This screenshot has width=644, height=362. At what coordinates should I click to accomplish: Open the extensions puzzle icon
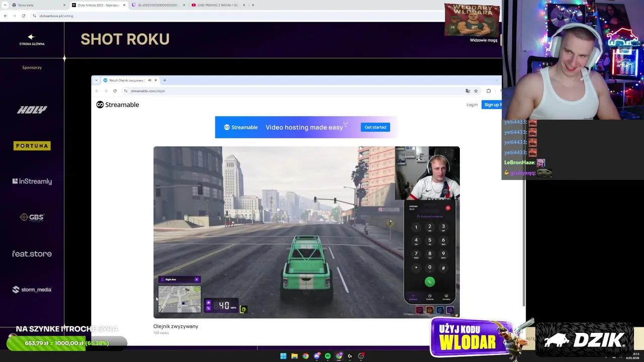(489, 91)
